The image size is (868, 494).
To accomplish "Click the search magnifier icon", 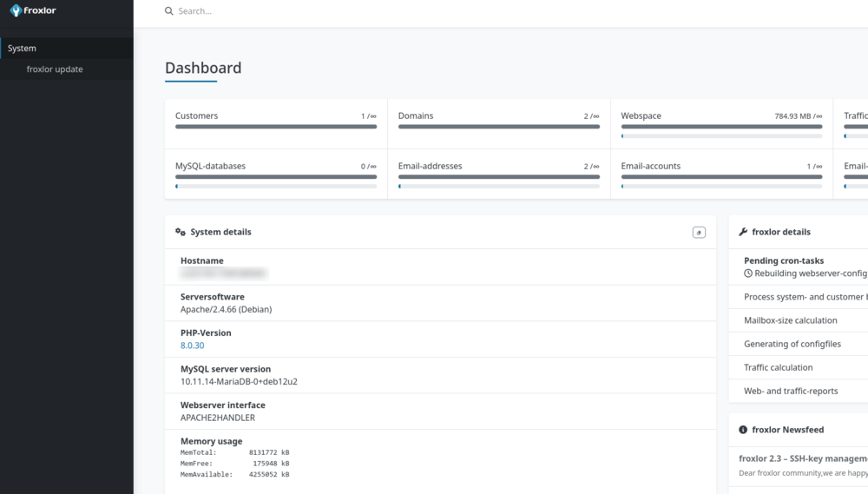I will (x=169, y=11).
